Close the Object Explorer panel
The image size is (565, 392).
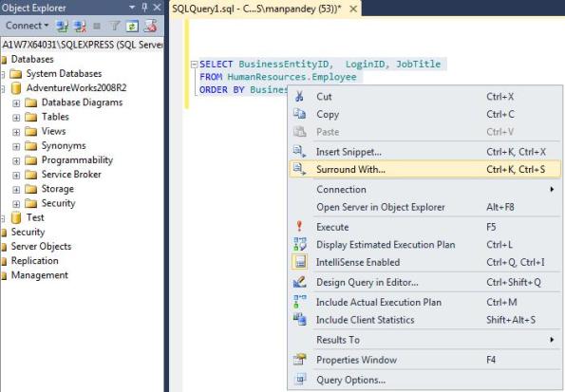(157, 8)
